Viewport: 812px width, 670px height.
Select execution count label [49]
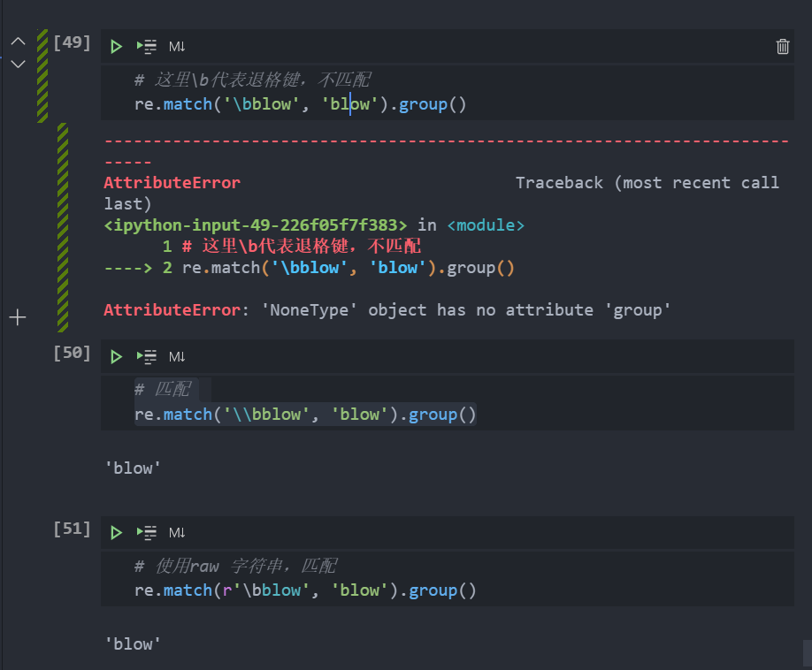click(72, 42)
